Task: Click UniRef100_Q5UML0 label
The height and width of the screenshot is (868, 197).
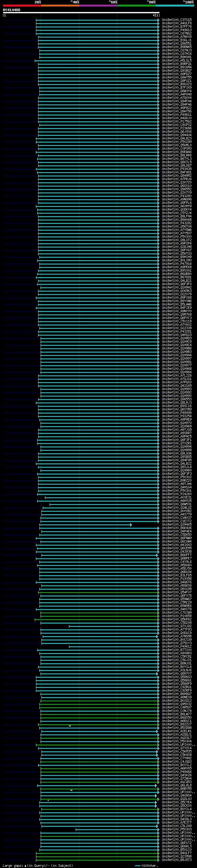Action: (x=177, y=145)
